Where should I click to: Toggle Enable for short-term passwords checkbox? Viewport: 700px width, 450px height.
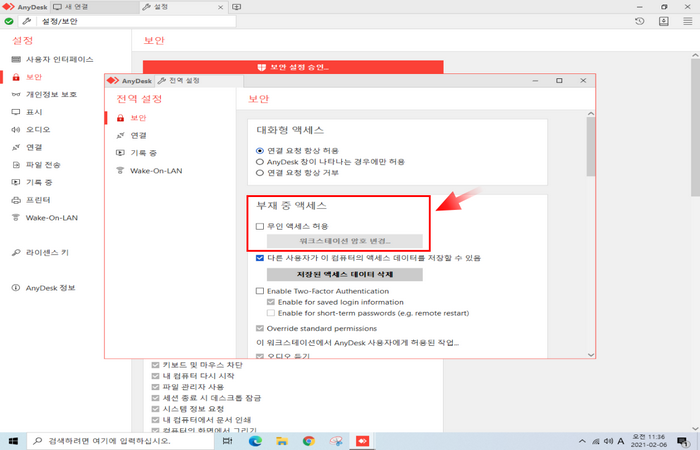[x=271, y=313]
